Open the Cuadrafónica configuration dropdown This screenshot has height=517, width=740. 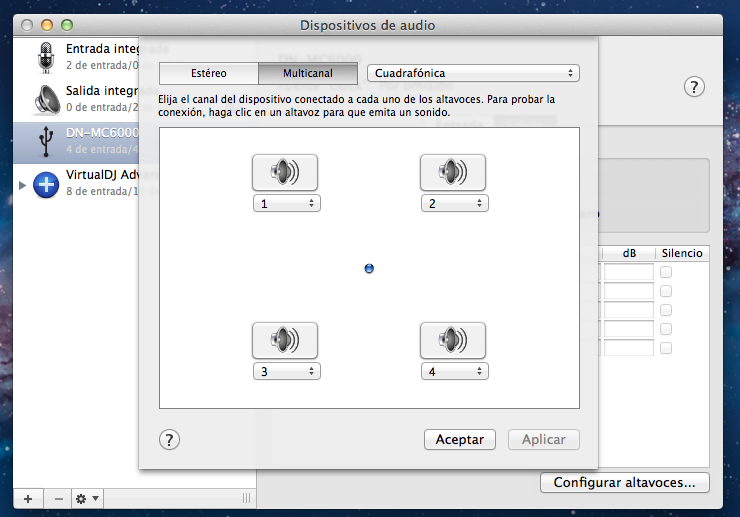click(x=473, y=73)
